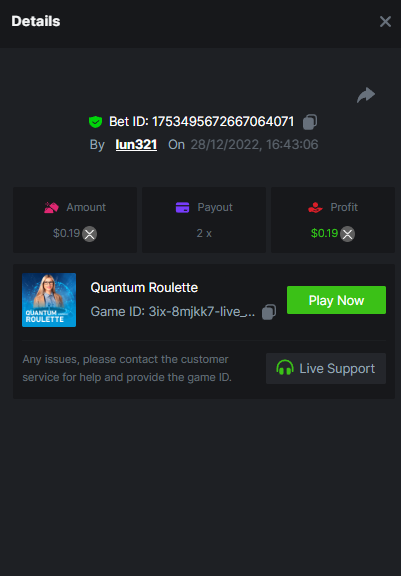Click the Bet ID number text

click(x=223, y=122)
